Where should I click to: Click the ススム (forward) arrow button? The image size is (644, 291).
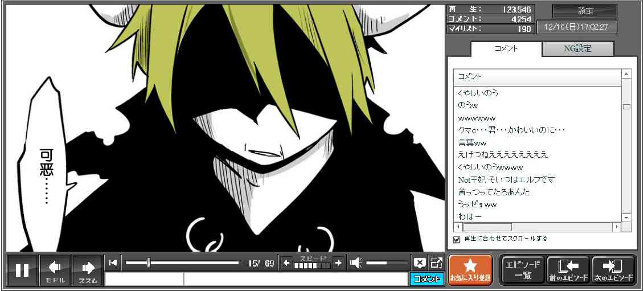[87, 270]
